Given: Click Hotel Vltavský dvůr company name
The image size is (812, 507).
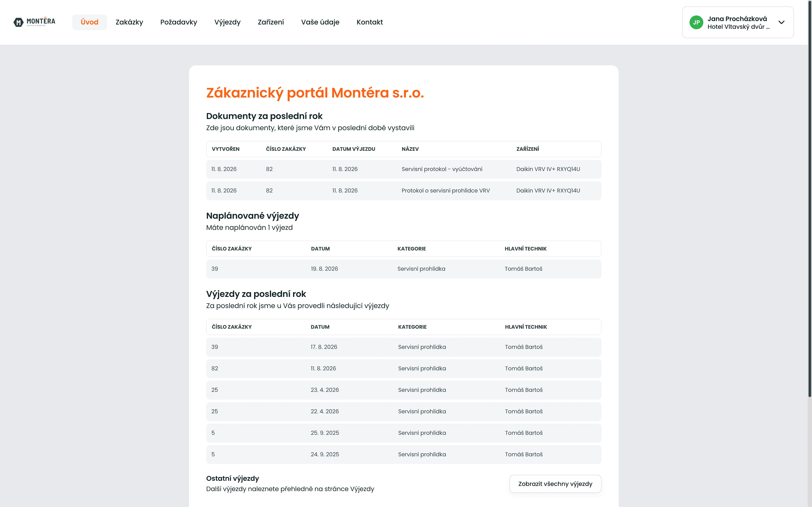Looking at the screenshot, I should pos(738,27).
